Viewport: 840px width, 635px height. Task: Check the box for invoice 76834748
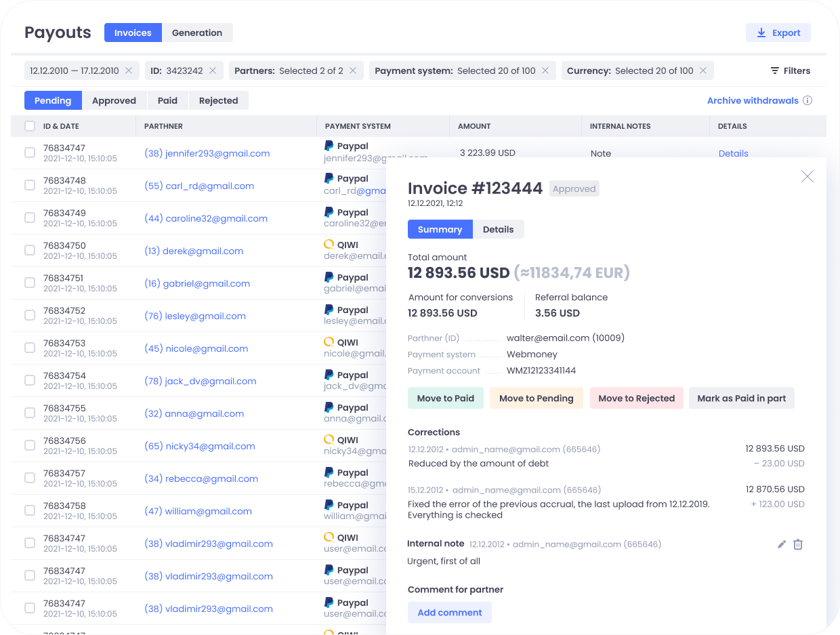30,185
